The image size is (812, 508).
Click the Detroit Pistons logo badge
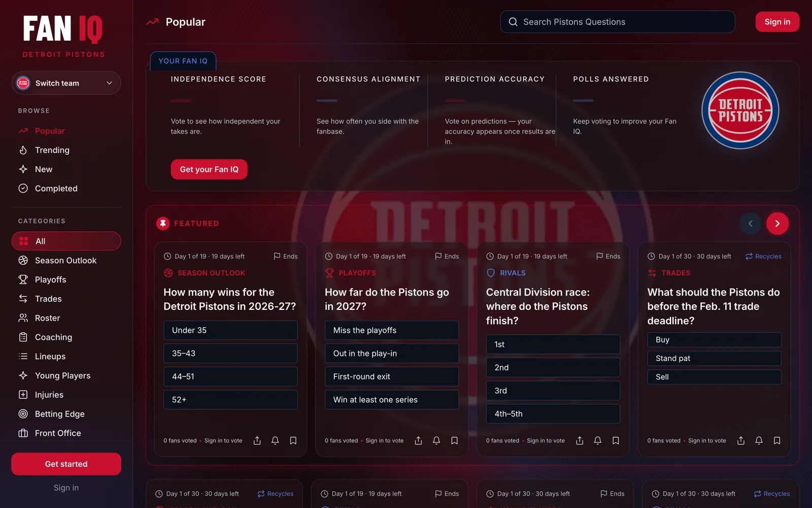(x=740, y=110)
